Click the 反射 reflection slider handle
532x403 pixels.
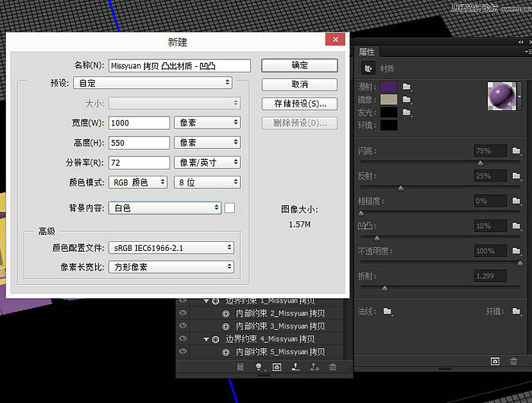click(x=401, y=189)
